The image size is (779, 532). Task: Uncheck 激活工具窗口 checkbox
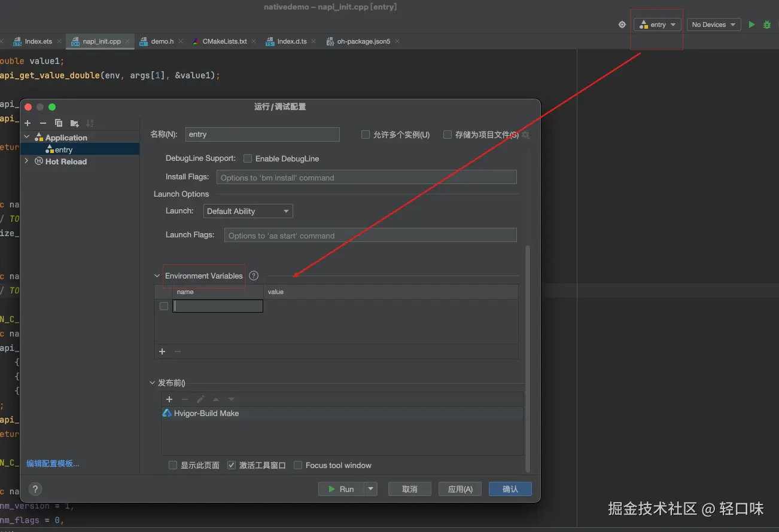tap(232, 465)
